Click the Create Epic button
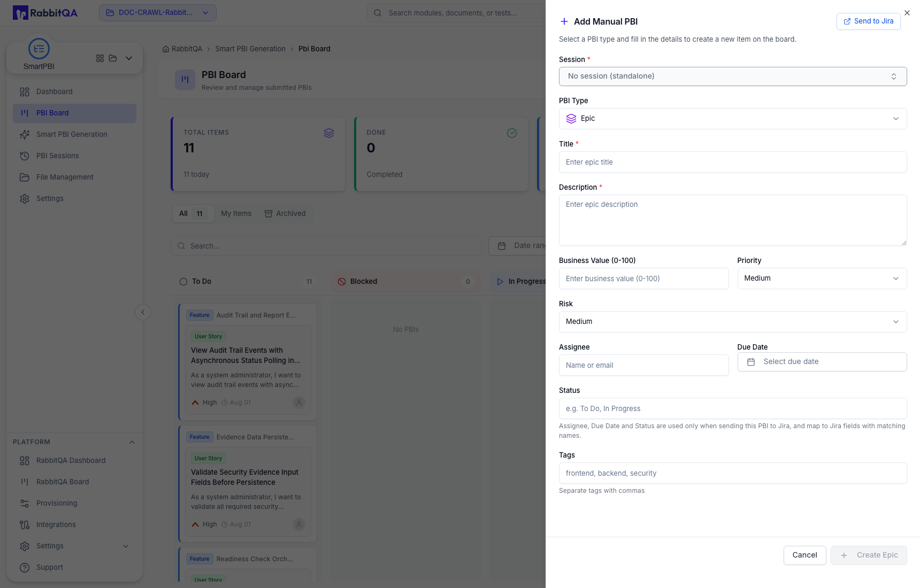Viewport: 920px width, 588px height. [869, 555]
